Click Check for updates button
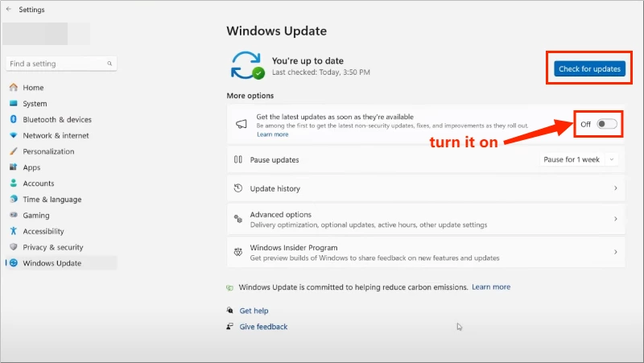 pyautogui.click(x=589, y=68)
